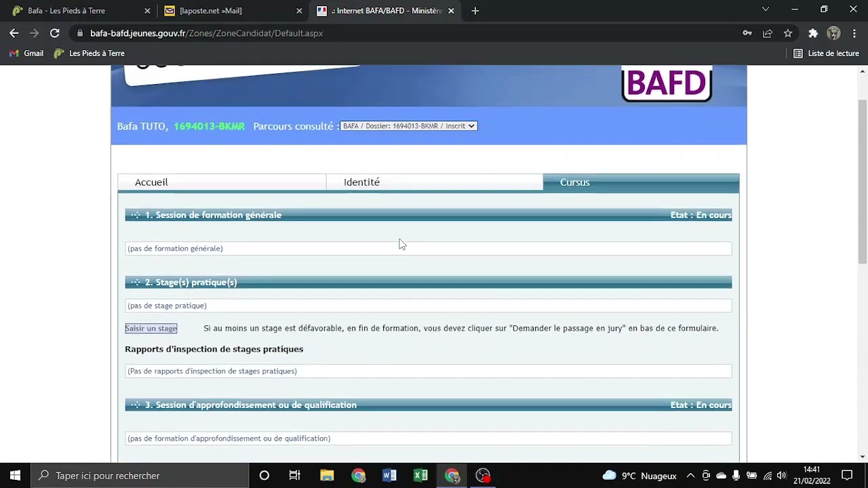868x488 pixels.
Task: Open the Les Pieds à Terre bookmark
Action: (89, 54)
